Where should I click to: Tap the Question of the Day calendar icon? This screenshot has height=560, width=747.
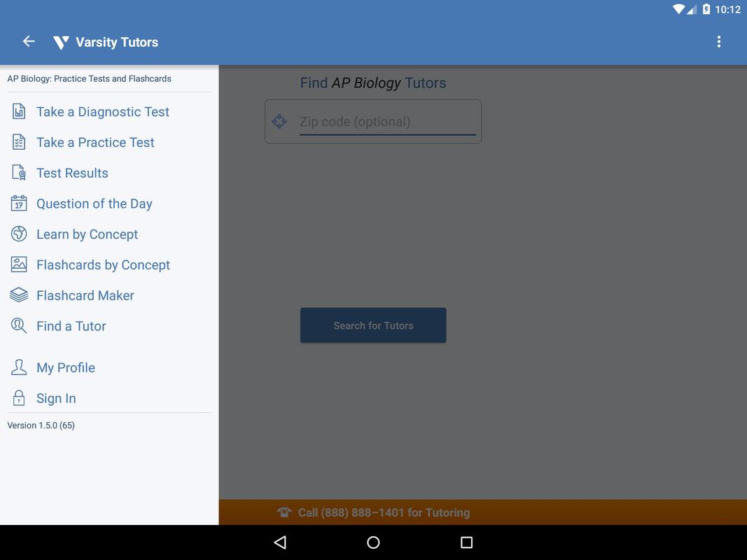19,203
